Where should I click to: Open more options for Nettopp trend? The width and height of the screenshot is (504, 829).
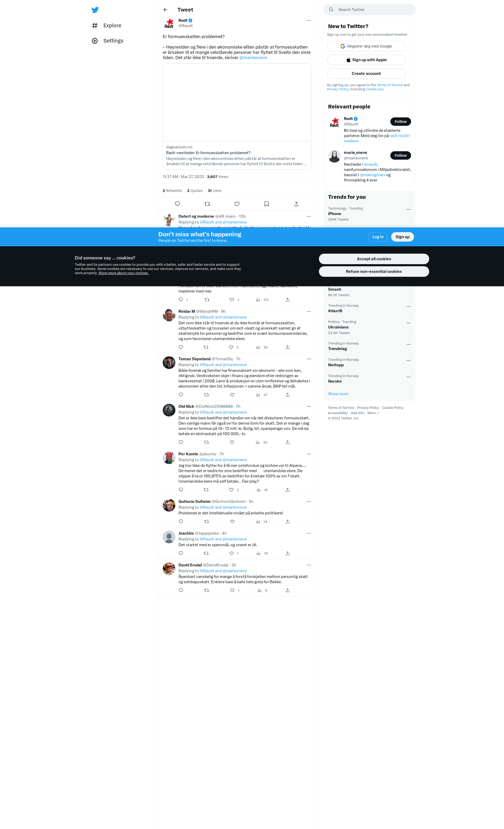tap(408, 361)
